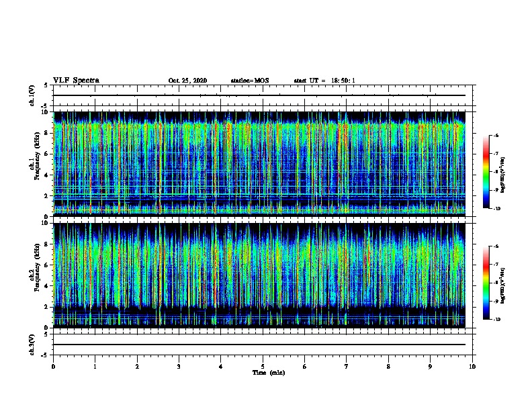
Task: Click the ch.1 colorbar log(PSD) label
Action: [503, 175]
